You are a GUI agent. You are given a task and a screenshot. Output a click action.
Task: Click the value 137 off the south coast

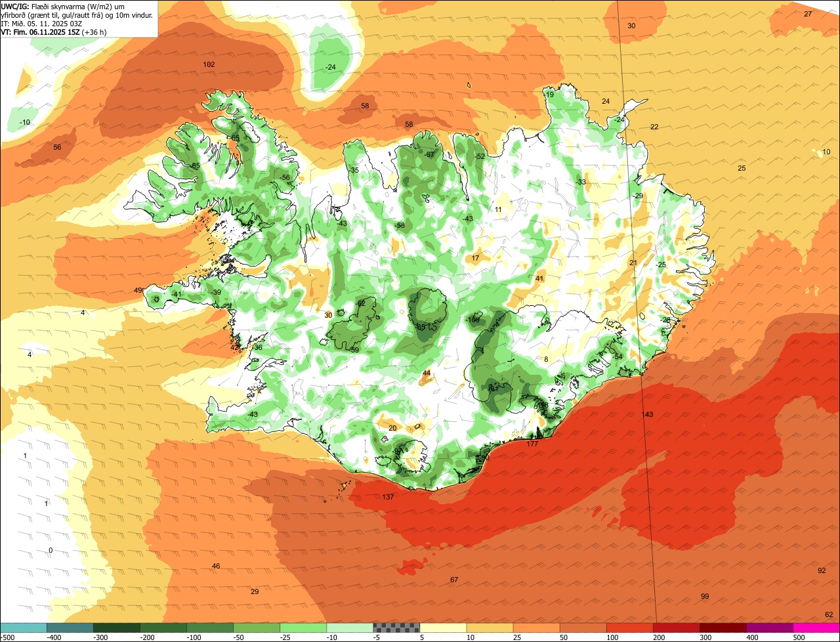pos(388,497)
